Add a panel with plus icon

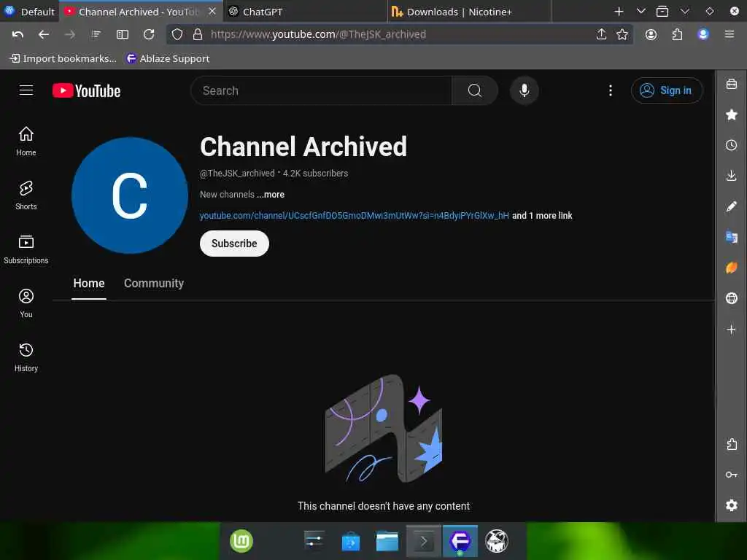[731, 329]
